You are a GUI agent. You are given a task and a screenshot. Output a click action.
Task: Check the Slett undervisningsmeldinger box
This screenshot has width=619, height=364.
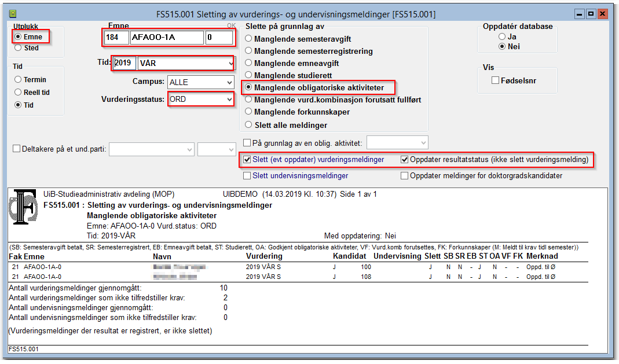tap(248, 176)
